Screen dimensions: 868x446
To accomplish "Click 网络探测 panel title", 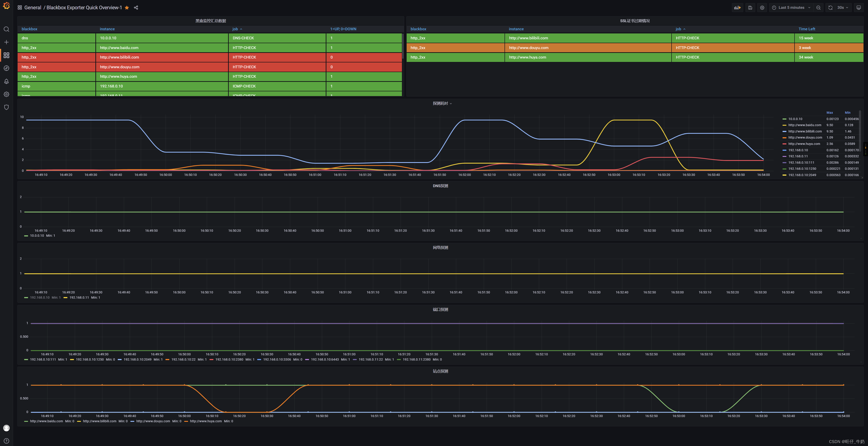I will tap(440, 248).
